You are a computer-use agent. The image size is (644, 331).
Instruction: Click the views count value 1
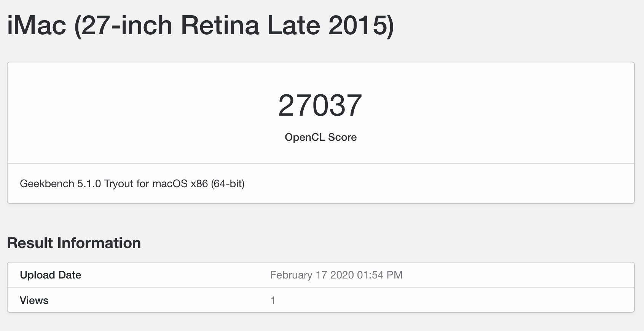pos(273,301)
